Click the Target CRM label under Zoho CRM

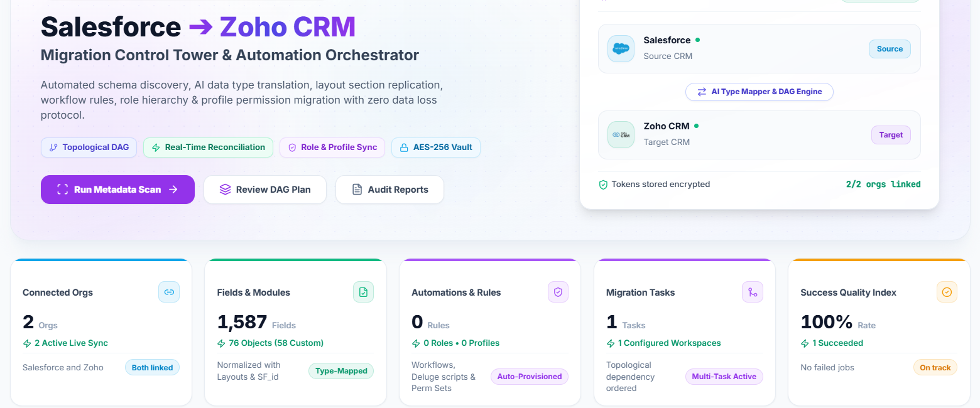click(667, 142)
